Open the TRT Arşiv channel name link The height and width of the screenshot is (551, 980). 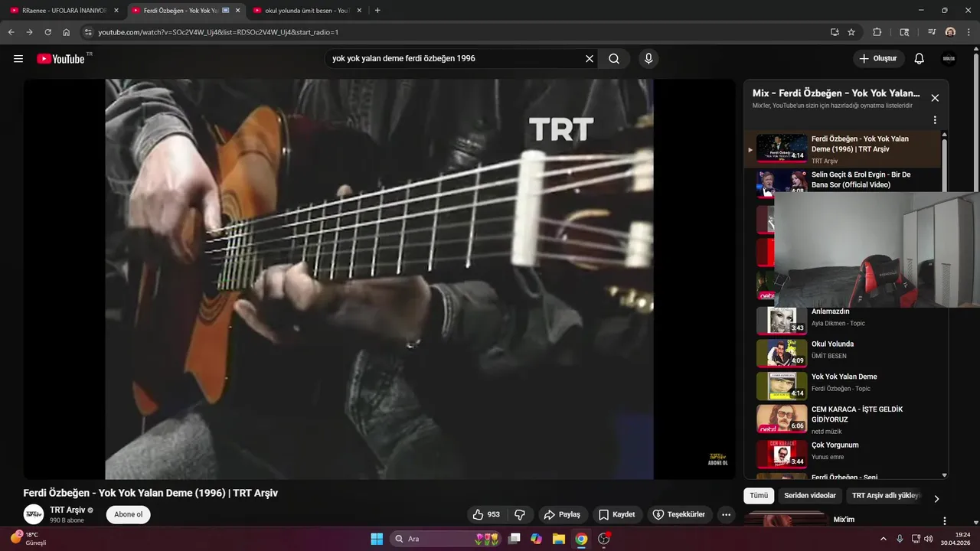pos(67,510)
